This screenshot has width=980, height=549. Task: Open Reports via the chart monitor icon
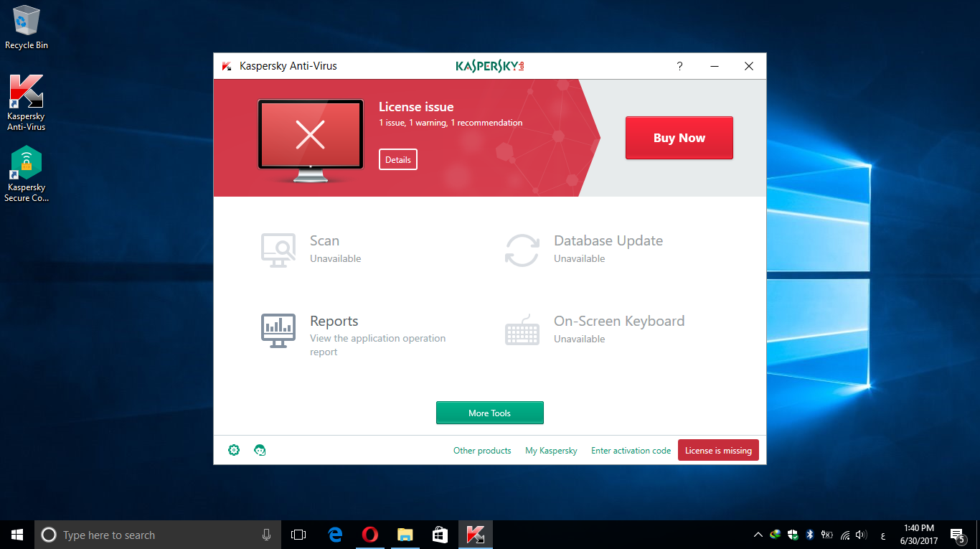tap(278, 330)
